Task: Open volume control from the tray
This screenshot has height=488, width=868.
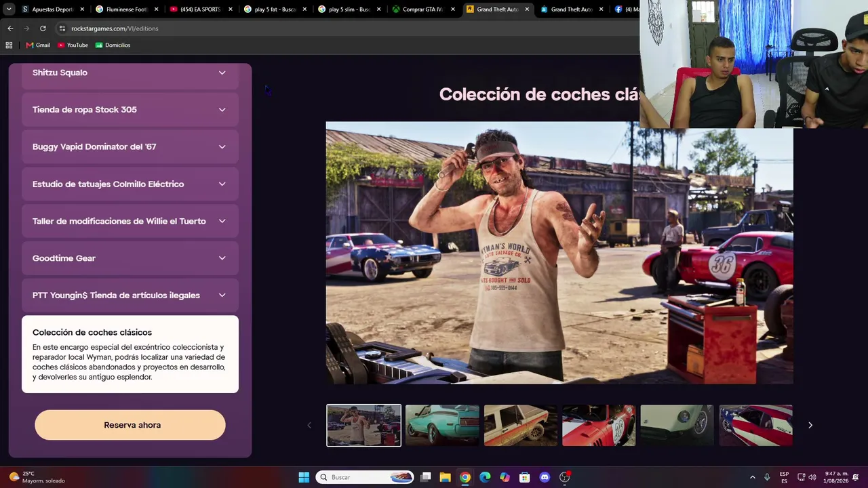Action: point(813,477)
